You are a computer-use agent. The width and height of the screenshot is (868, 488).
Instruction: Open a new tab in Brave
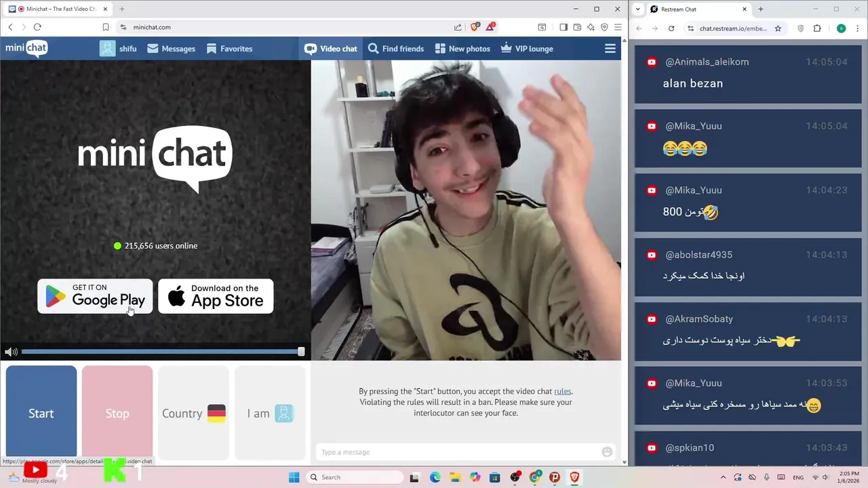coord(122,9)
